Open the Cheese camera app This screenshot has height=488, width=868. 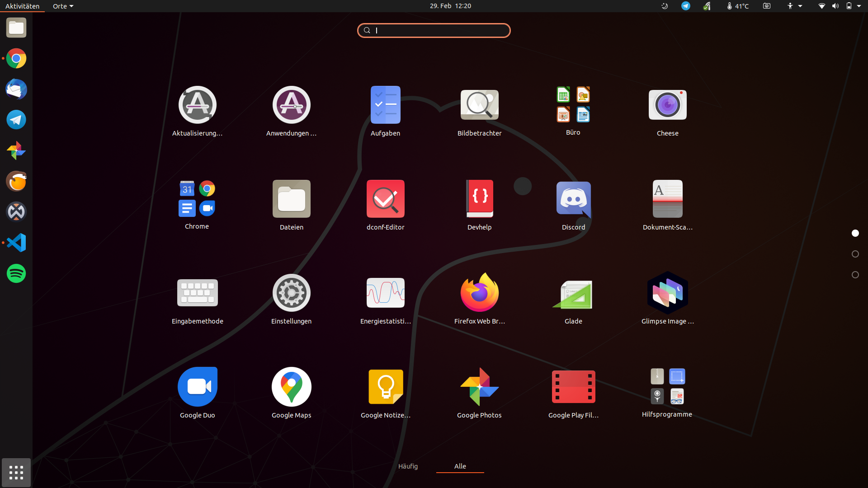click(667, 105)
